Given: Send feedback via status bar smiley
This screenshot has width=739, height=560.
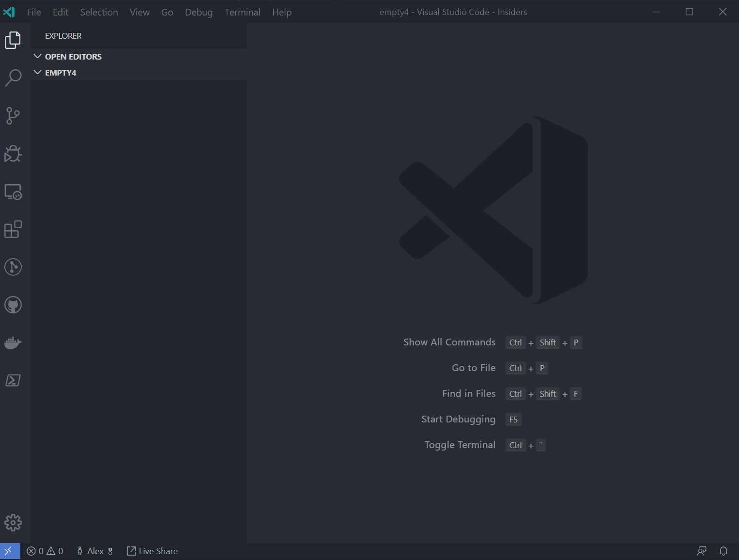Looking at the screenshot, I should point(701,551).
